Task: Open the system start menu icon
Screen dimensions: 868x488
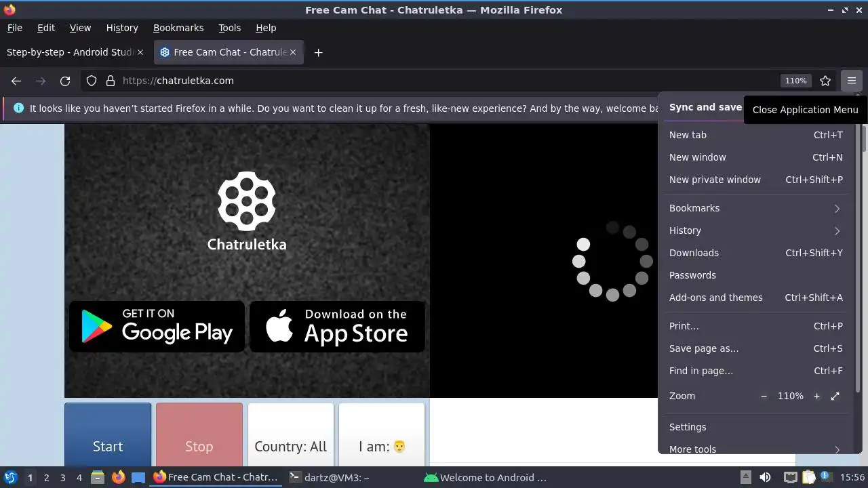Action: [10, 477]
